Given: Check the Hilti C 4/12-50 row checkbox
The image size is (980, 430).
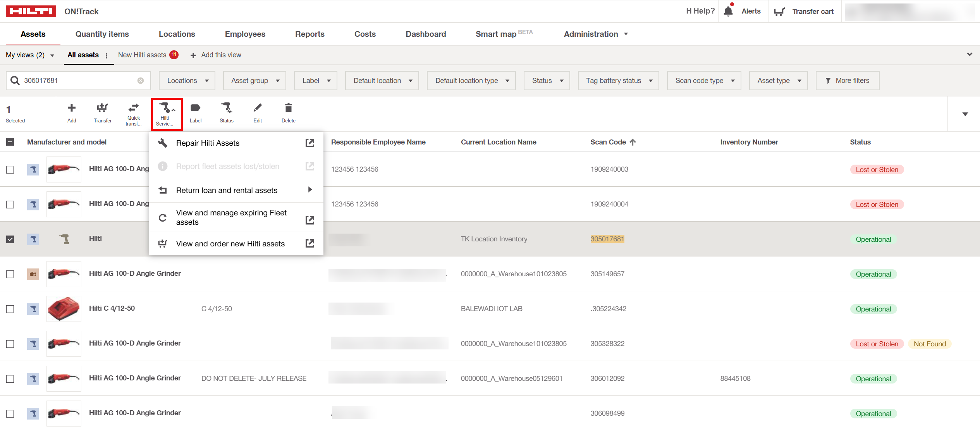Looking at the screenshot, I should [x=10, y=309].
